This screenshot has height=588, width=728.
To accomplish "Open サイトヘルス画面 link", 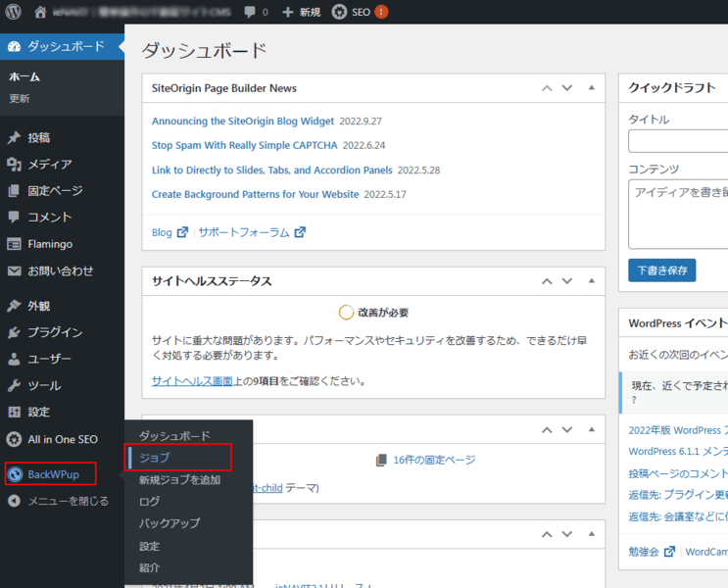I will tap(192, 381).
